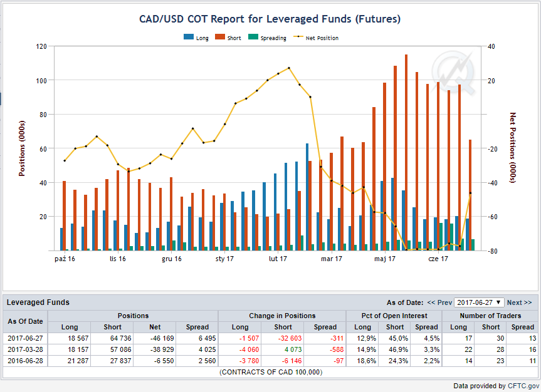The width and height of the screenshot is (541, 392).
Task: Click the x-axis label lis 16
Action: tap(118, 259)
